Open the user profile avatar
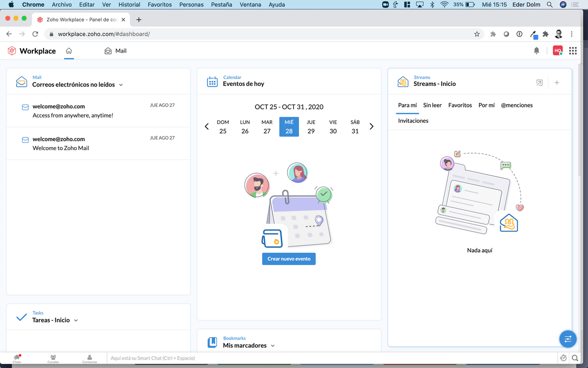The image size is (588, 368). point(558,51)
